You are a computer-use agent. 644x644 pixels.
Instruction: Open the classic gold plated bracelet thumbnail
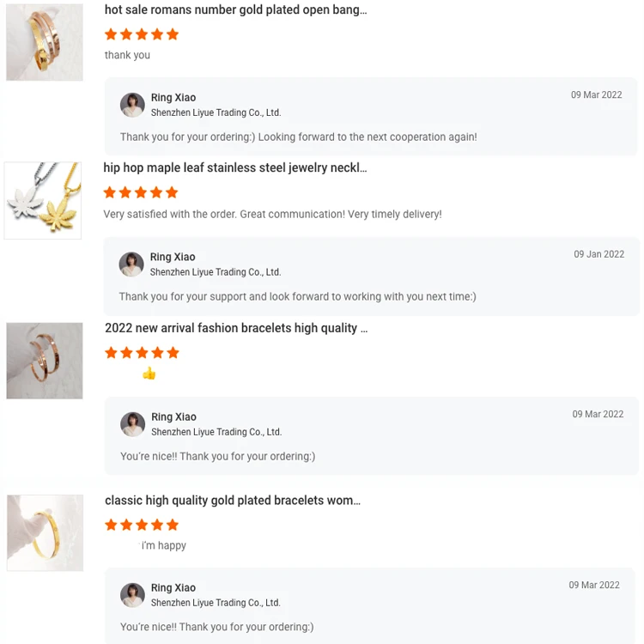[46, 532]
